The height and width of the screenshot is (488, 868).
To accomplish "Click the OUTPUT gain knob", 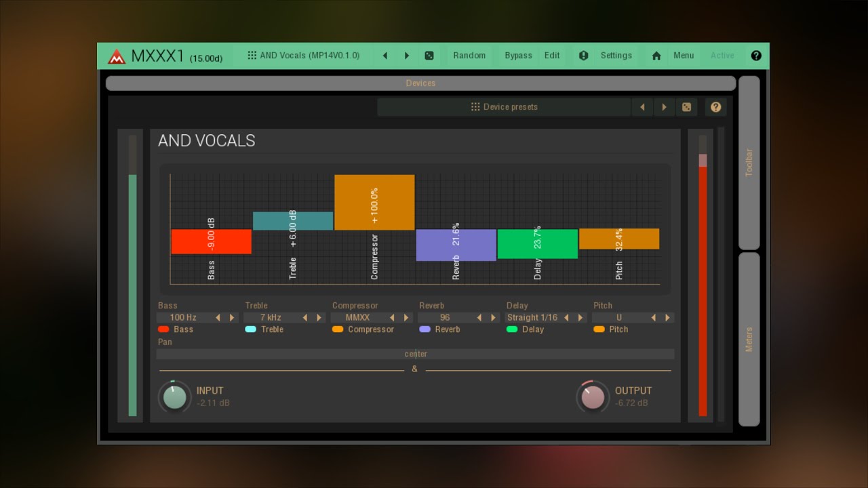I will point(593,397).
